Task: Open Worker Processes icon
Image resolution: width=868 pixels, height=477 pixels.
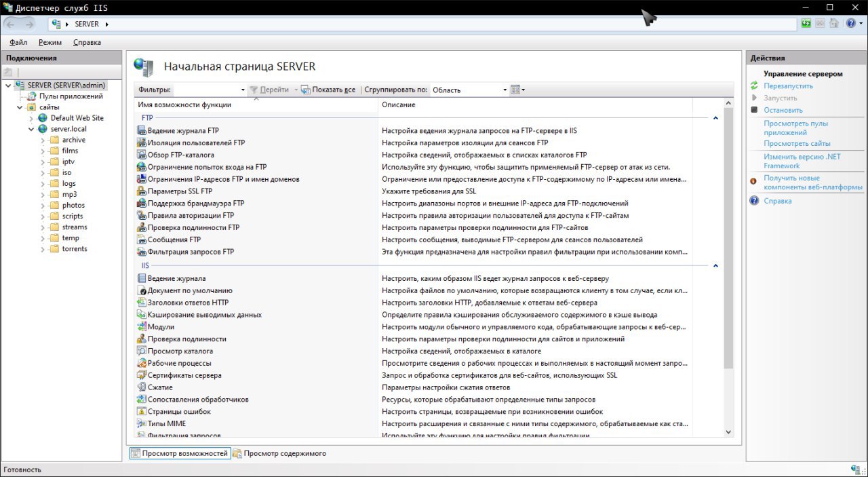Action: [142, 363]
